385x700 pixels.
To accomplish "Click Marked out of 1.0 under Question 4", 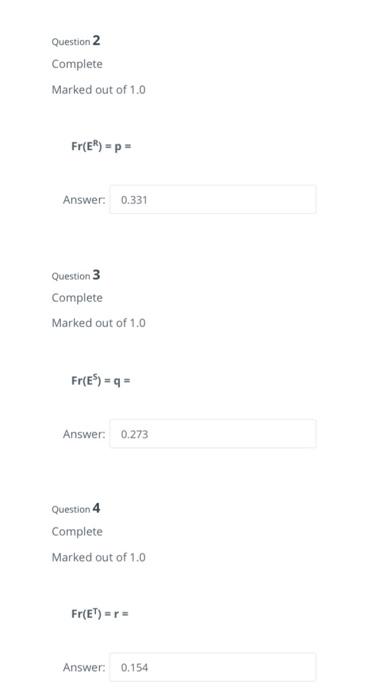I will [99, 557].
